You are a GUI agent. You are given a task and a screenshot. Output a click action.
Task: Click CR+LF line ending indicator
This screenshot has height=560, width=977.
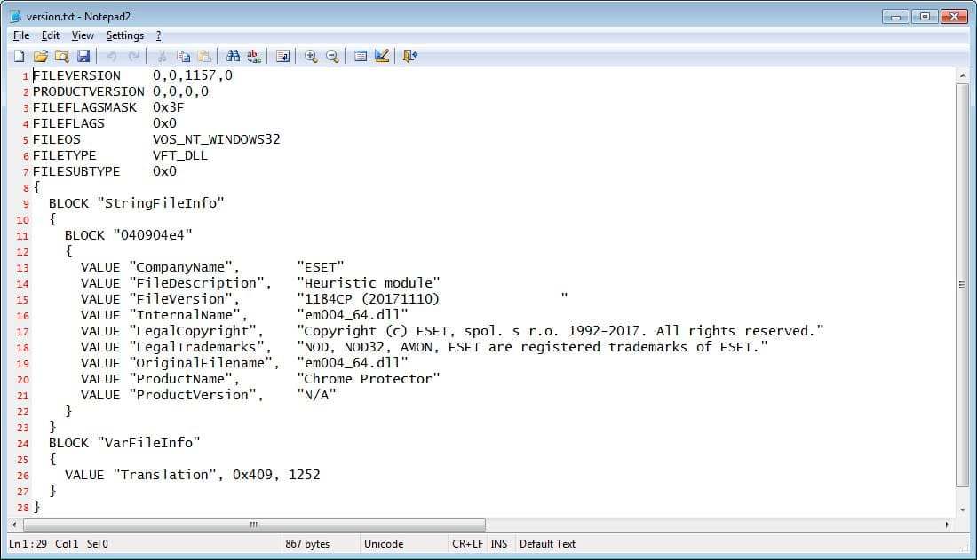click(x=467, y=544)
